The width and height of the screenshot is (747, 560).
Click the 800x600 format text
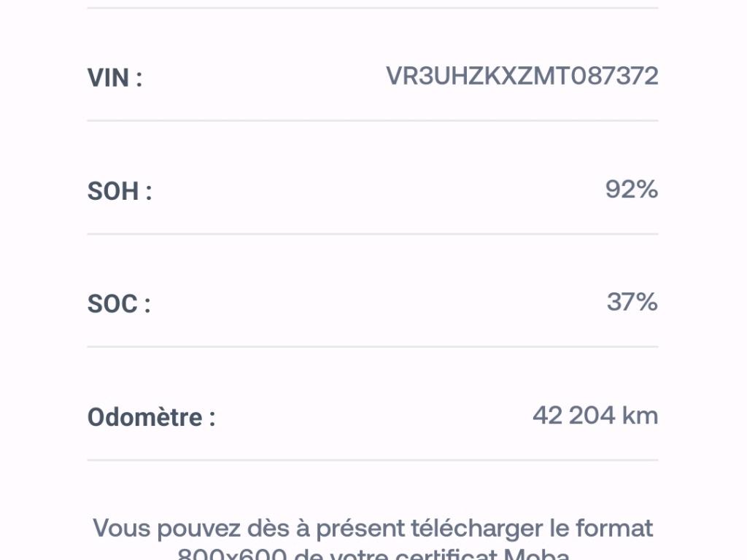pyautogui.click(x=231, y=554)
